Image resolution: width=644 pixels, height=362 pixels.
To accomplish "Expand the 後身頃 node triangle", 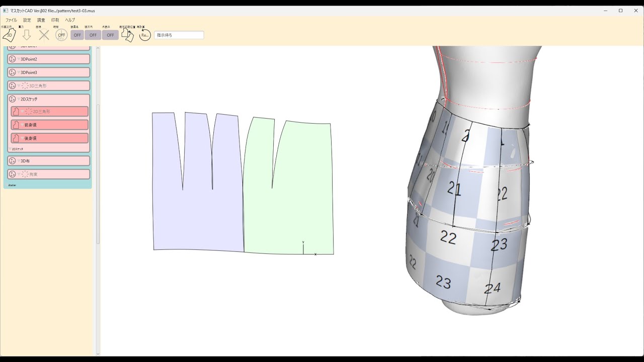I will coord(22,138).
